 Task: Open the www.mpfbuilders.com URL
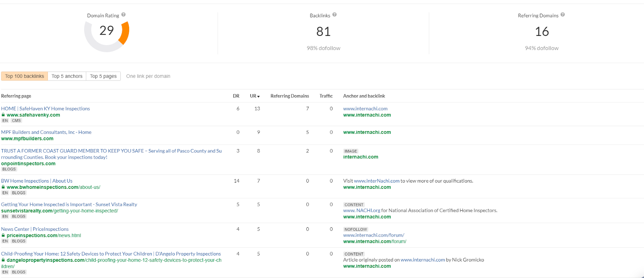(27, 139)
